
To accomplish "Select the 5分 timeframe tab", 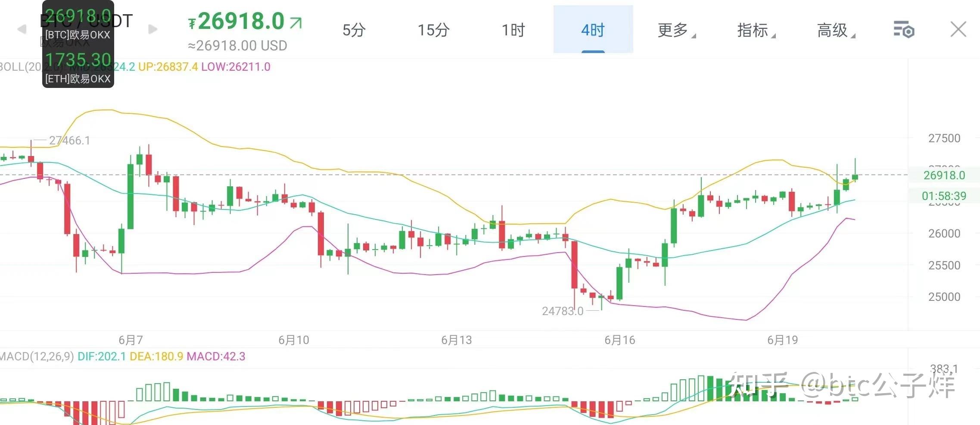I will [x=354, y=30].
